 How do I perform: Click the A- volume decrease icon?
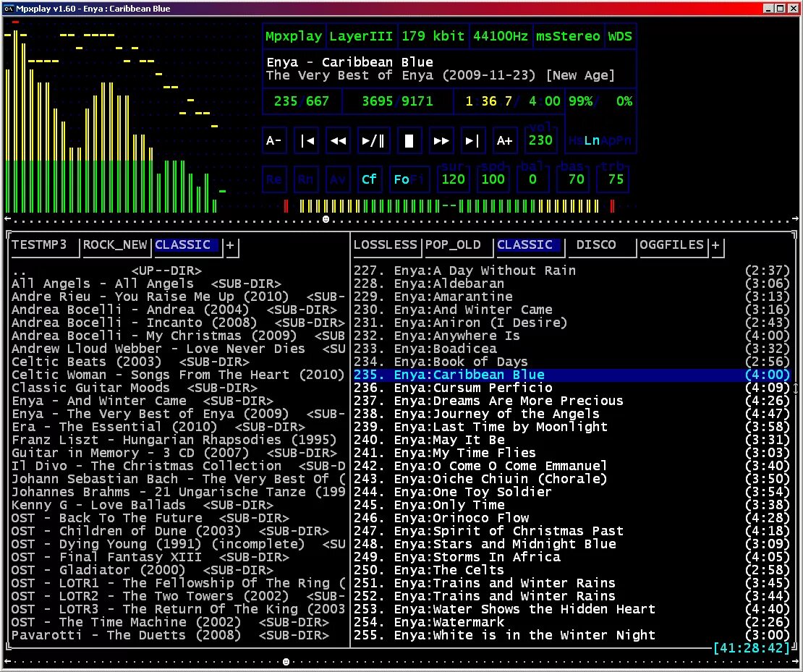point(273,140)
